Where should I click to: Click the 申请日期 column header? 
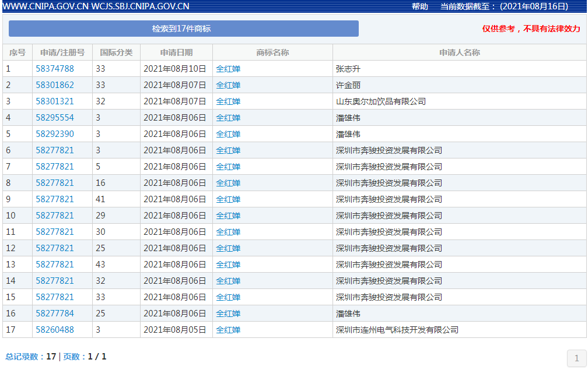coord(176,52)
